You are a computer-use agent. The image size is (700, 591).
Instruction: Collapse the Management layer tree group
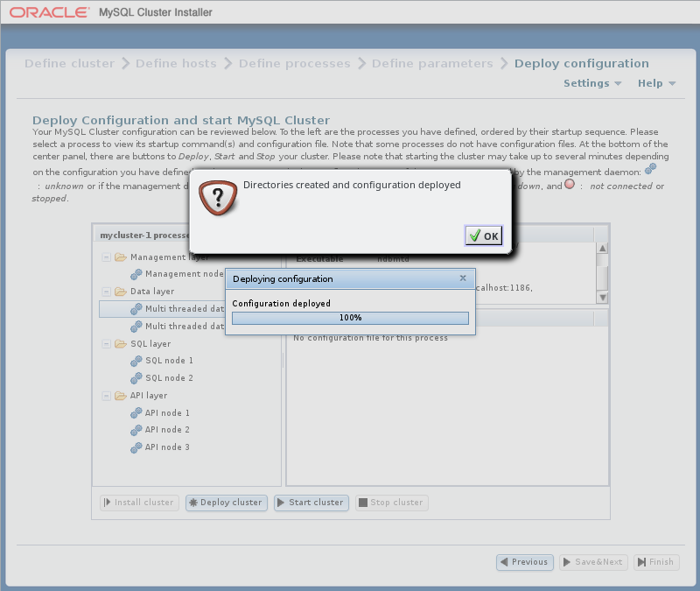[107, 257]
